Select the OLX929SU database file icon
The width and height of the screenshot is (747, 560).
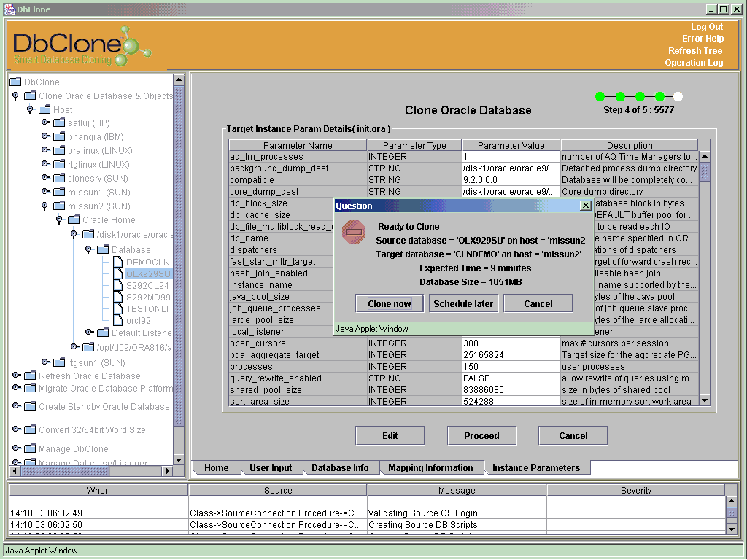(117, 273)
